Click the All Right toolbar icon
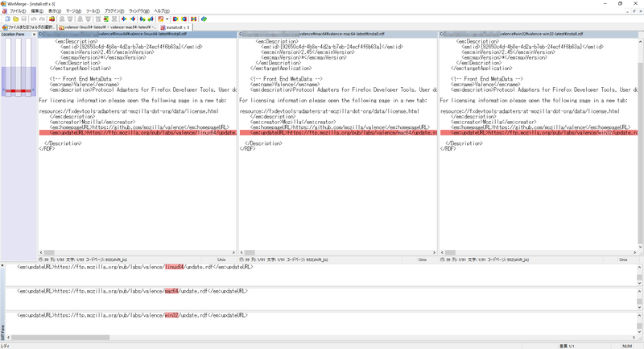The image size is (644, 349). 175,19
